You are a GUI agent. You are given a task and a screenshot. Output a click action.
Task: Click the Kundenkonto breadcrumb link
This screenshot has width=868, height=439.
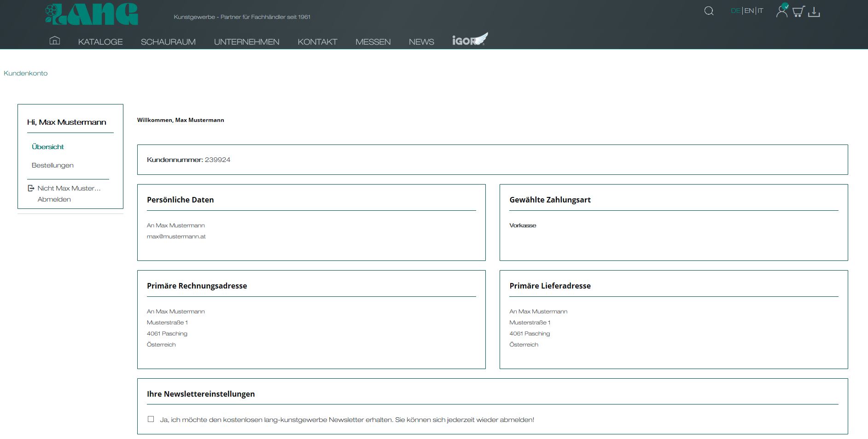click(x=26, y=73)
